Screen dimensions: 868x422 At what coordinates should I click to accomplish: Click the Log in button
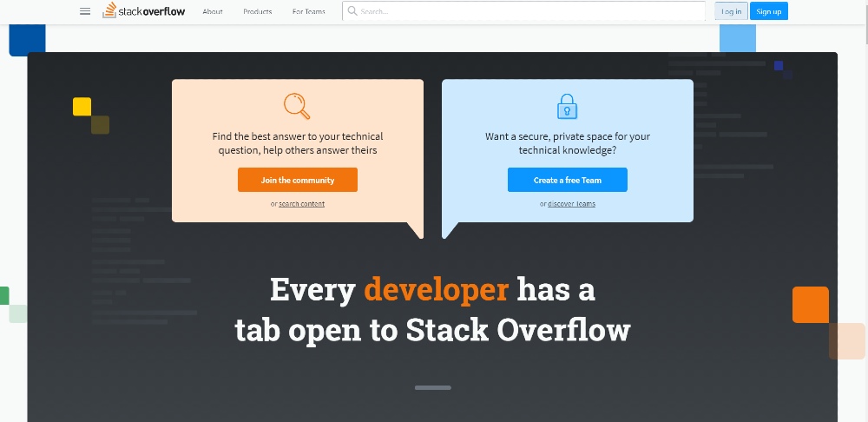tap(731, 11)
